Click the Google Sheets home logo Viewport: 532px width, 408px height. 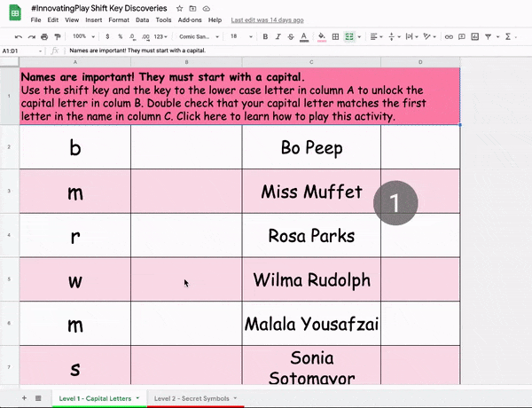pos(15,13)
